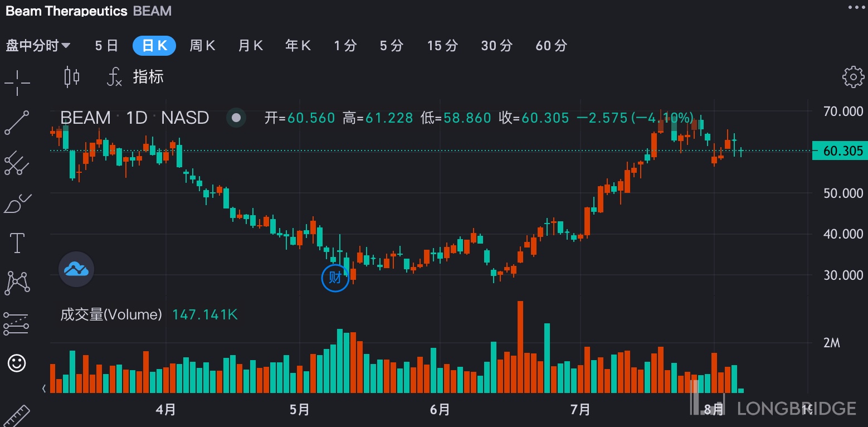Select the crosshair cursor tool

pyautogui.click(x=17, y=83)
